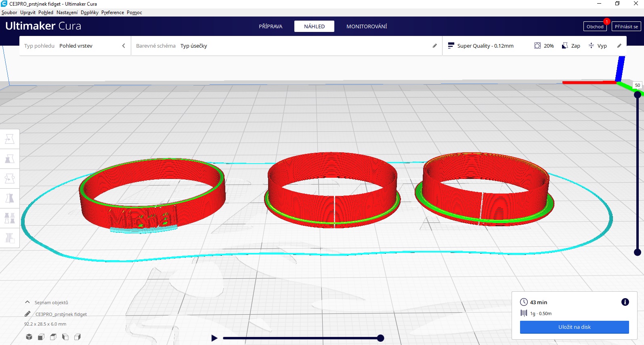Play the layer simulation
Viewport: 644px width, 345px height.
(x=214, y=338)
